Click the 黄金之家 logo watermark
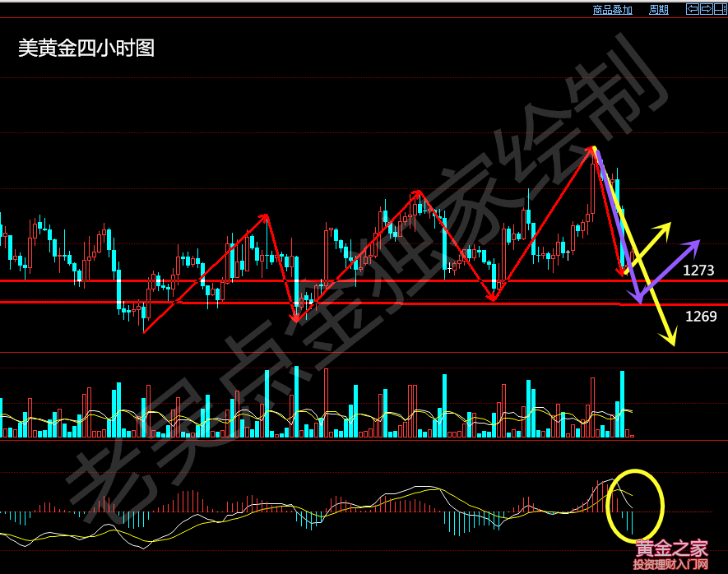The height and width of the screenshot is (574, 728). [x=671, y=548]
